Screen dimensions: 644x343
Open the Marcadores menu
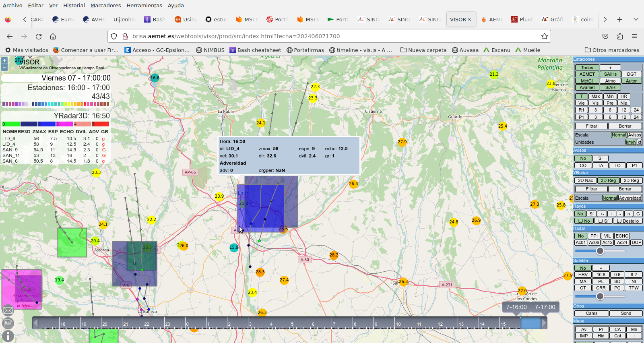click(x=105, y=5)
